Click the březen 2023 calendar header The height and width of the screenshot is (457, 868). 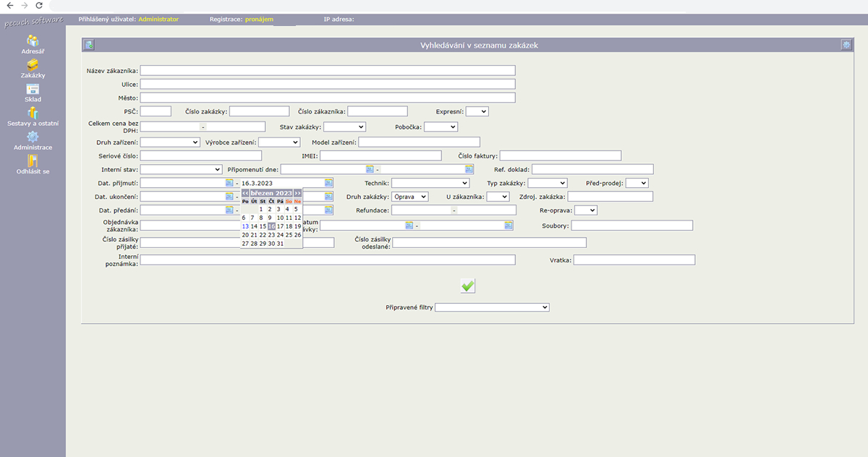coord(271,193)
